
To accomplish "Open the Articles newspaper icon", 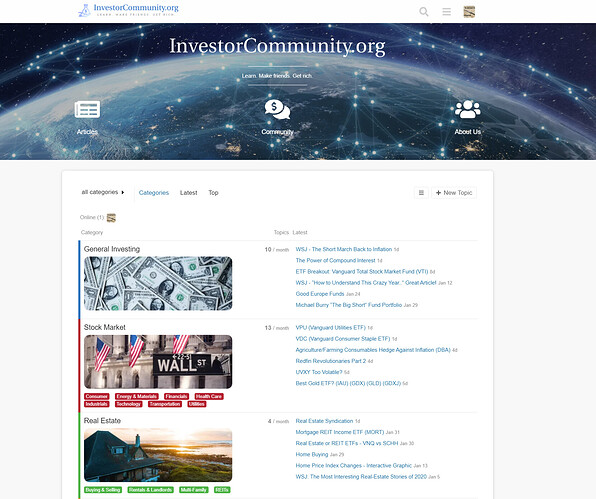I will (87, 109).
